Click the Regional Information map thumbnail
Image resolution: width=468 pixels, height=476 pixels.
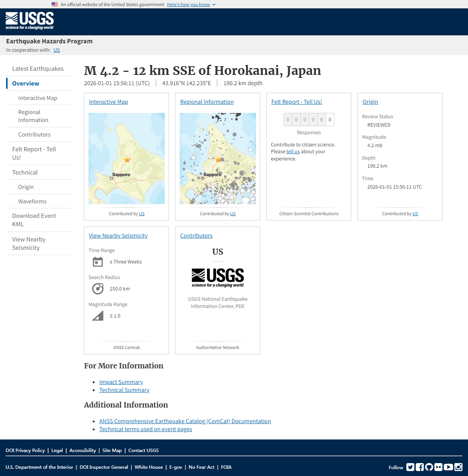218,159
